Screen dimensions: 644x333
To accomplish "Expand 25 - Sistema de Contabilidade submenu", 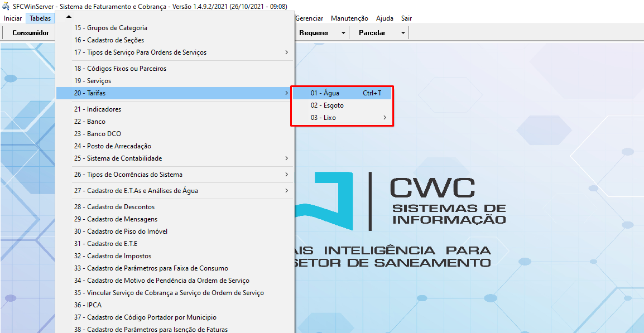I will [175, 158].
